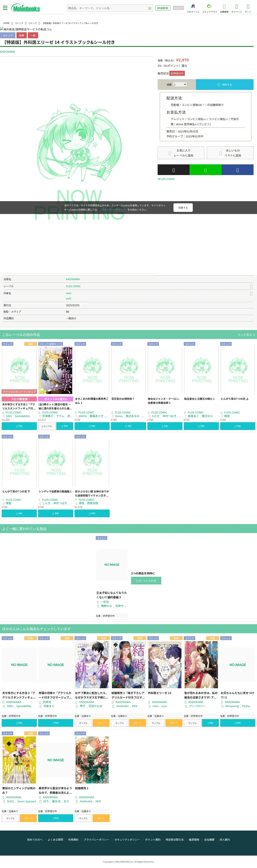Screen dimensions: 257x868
Task: Expand もっと見る for this label's works
Action: click(246, 335)
